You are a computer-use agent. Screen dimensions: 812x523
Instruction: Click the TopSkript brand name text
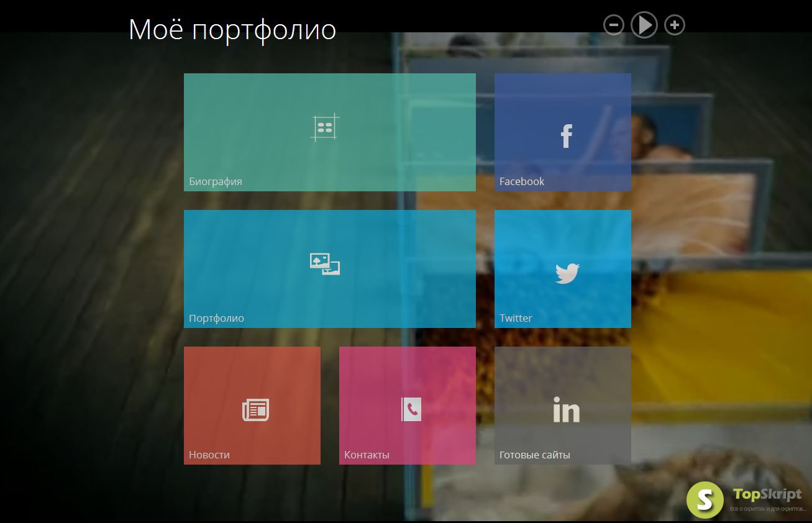click(767, 495)
